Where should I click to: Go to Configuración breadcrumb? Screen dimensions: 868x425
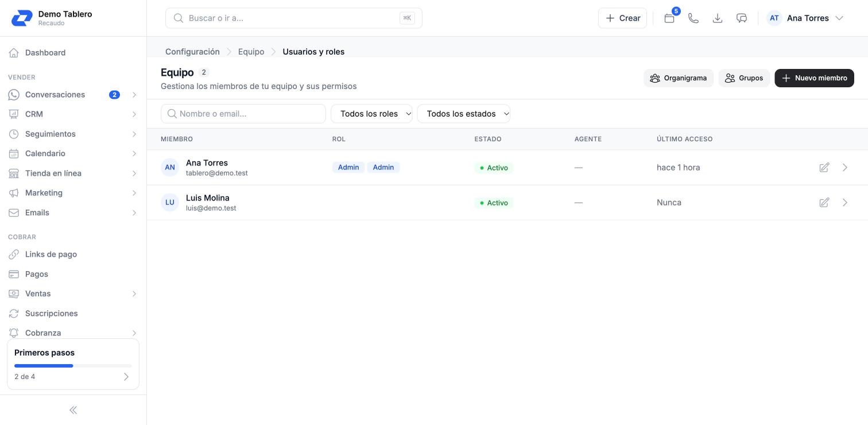coord(192,52)
